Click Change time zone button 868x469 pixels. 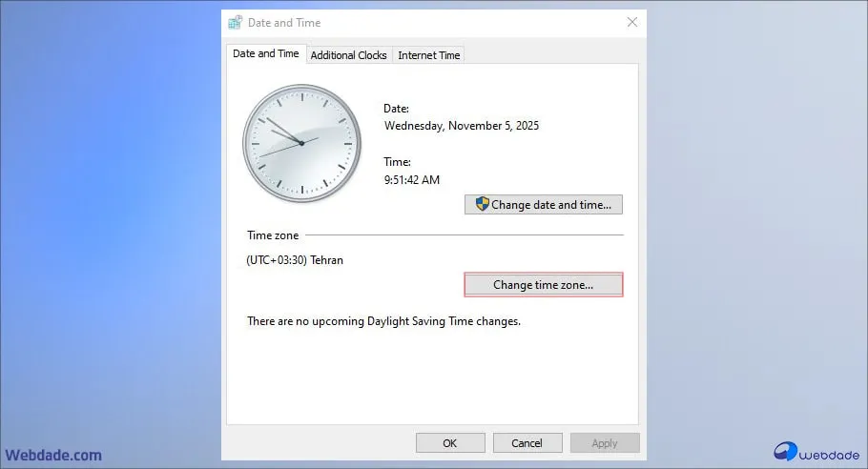click(x=544, y=285)
